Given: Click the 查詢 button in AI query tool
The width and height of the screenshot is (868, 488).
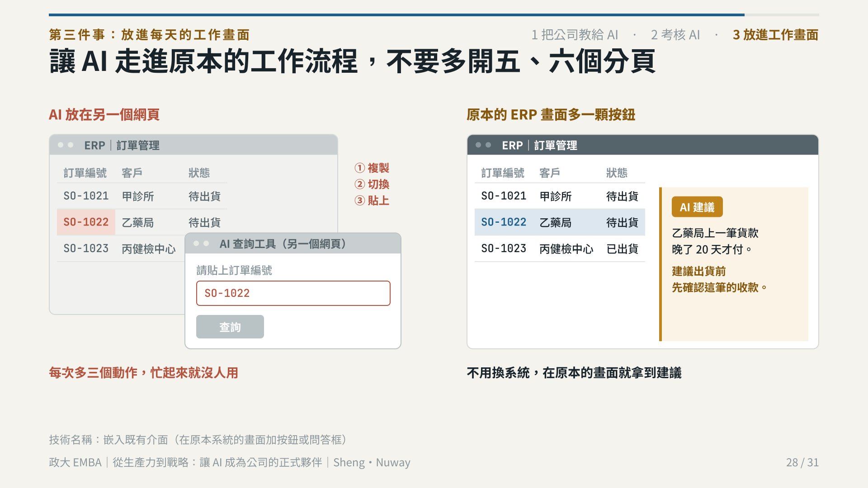Looking at the screenshot, I should pos(230,327).
